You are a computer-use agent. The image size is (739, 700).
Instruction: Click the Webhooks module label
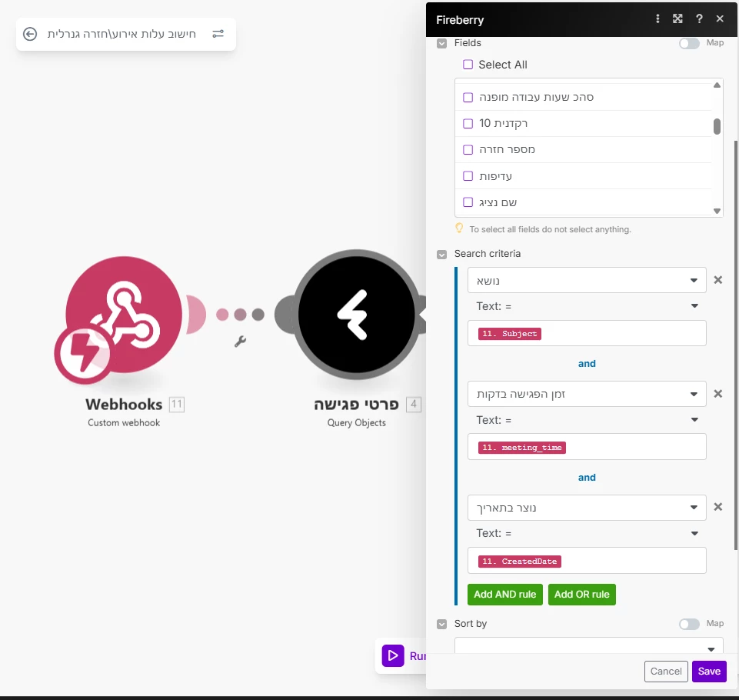(x=124, y=405)
